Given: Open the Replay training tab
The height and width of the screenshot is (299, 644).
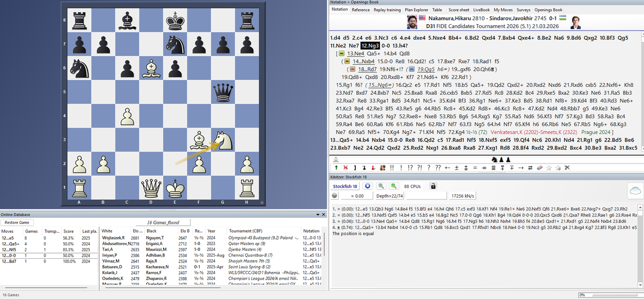Looking at the screenshot, I should (387, 10).
